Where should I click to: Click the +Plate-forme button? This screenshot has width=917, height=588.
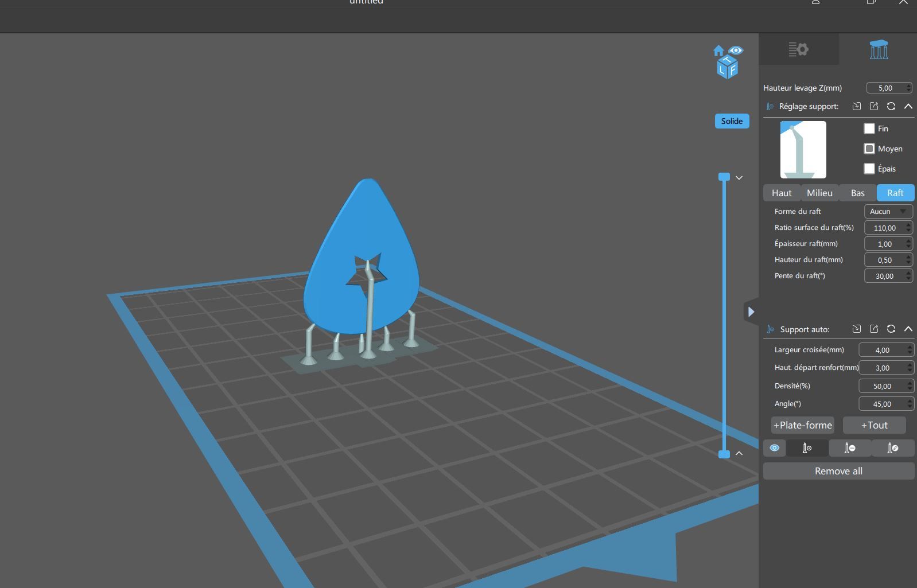pyautogui.click(x=803, y=425)
